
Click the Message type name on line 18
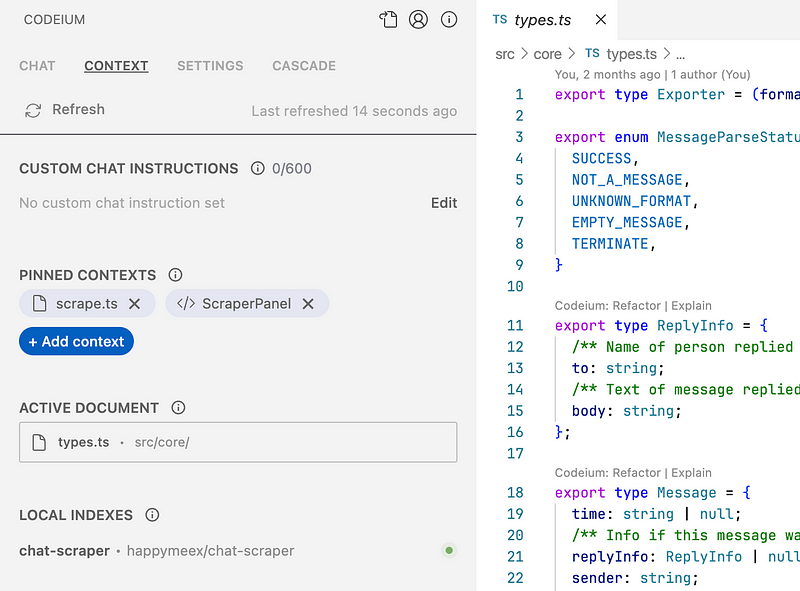pos(687,493)
